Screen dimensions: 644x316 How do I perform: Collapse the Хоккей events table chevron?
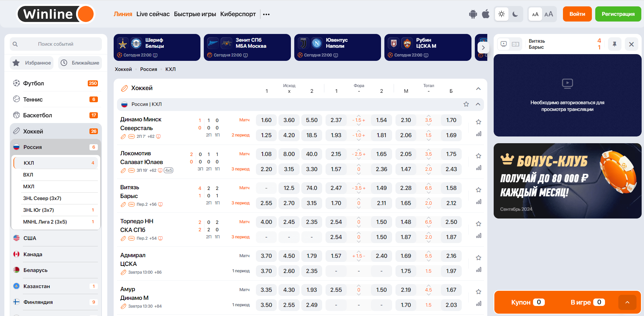pyautogui.click(x=478, y=89)
